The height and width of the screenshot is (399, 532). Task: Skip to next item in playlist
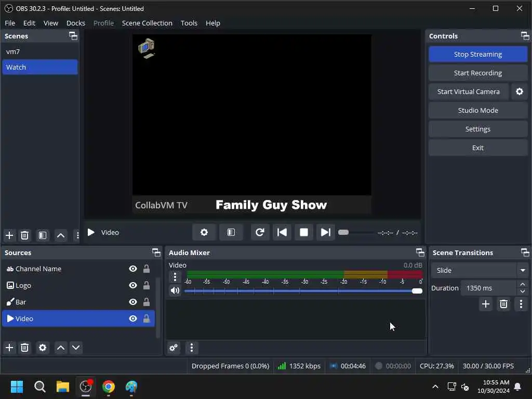click(325, 232)
